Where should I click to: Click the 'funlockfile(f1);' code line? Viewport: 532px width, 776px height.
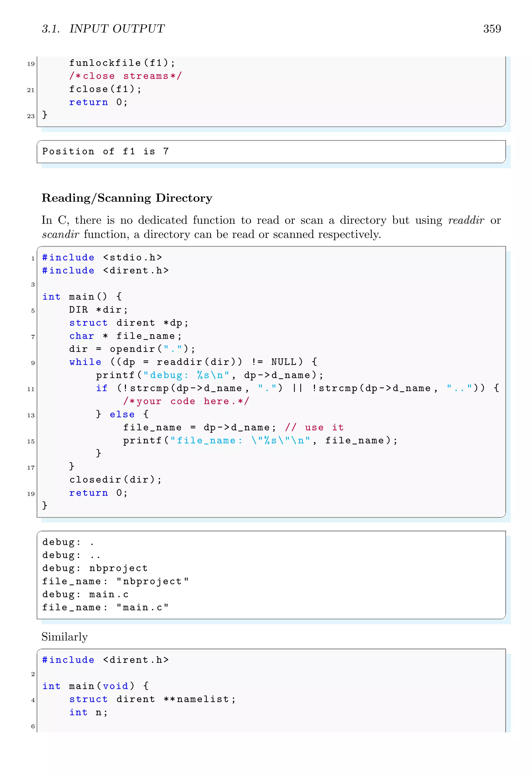pyautogui.click(x=122, y=63)
